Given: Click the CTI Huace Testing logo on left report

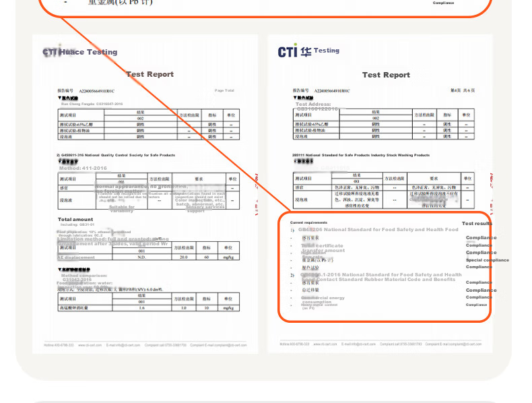Looking at the screenshot, I should click(80, 52).
